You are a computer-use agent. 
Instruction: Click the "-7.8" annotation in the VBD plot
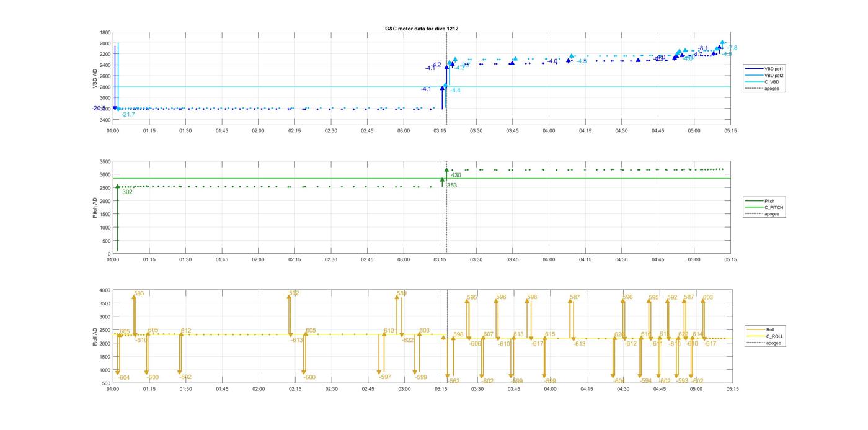(732, 48)
